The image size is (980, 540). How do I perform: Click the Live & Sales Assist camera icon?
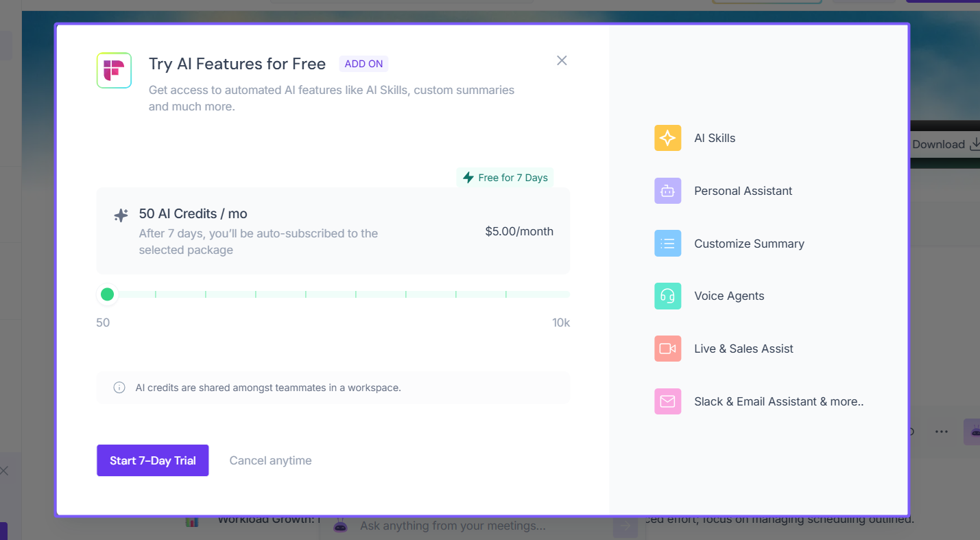pos(667,349)
